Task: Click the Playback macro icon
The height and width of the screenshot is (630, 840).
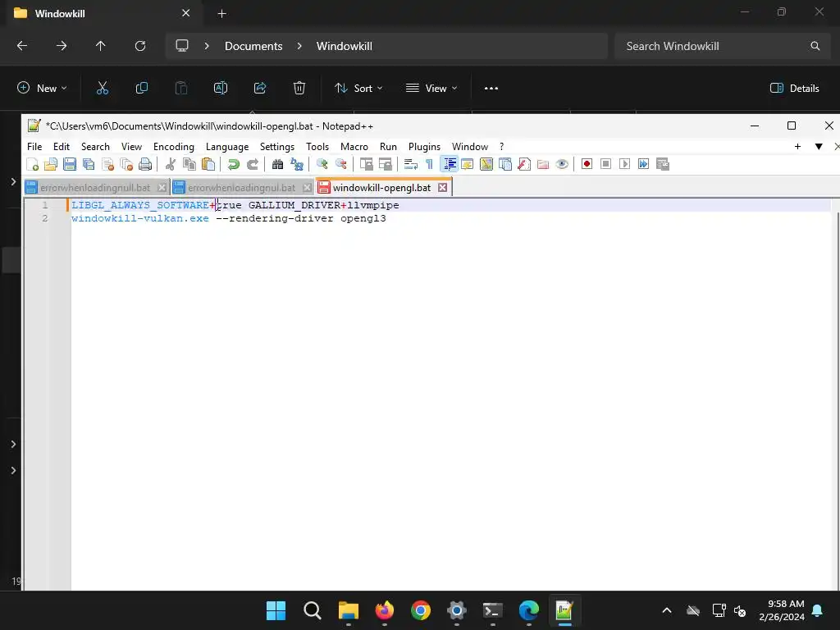Action: [624, 164]
